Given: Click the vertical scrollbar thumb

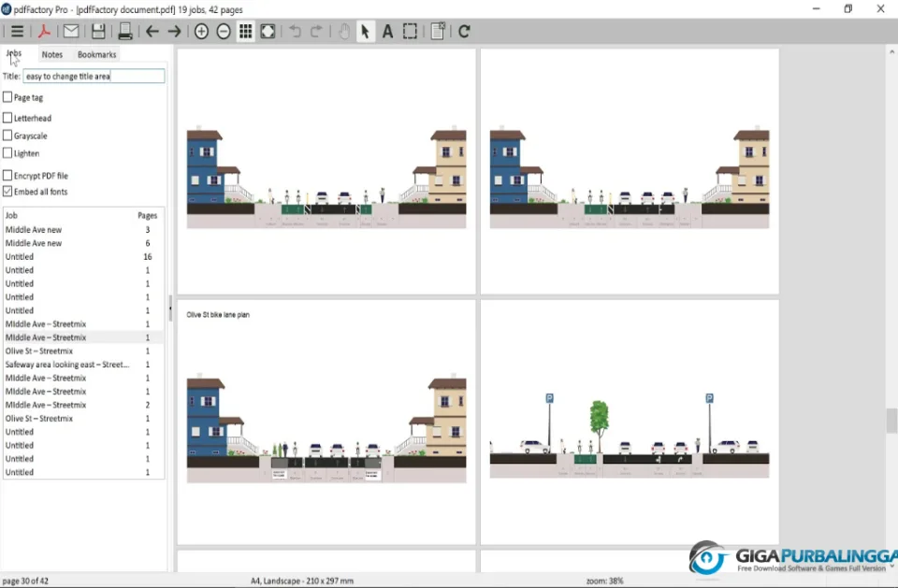Looking at the screenshot, I should point(891,421).
